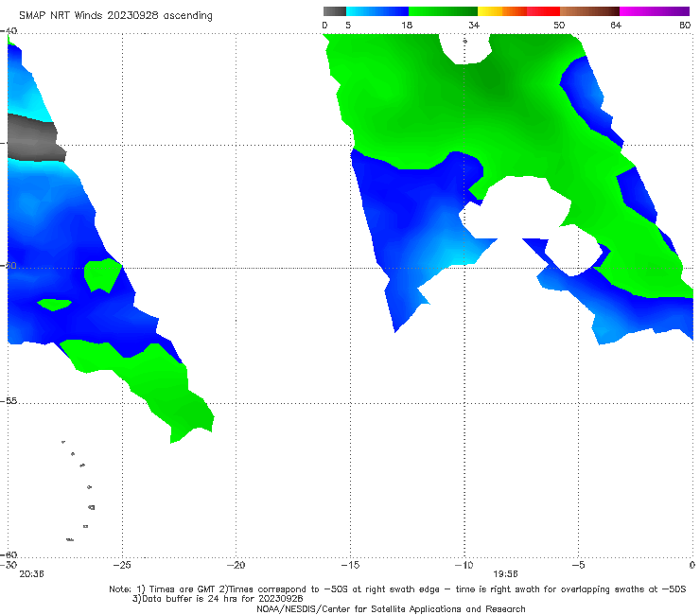
Task: Click the color bar label '64'
Action: coord(616,25)
